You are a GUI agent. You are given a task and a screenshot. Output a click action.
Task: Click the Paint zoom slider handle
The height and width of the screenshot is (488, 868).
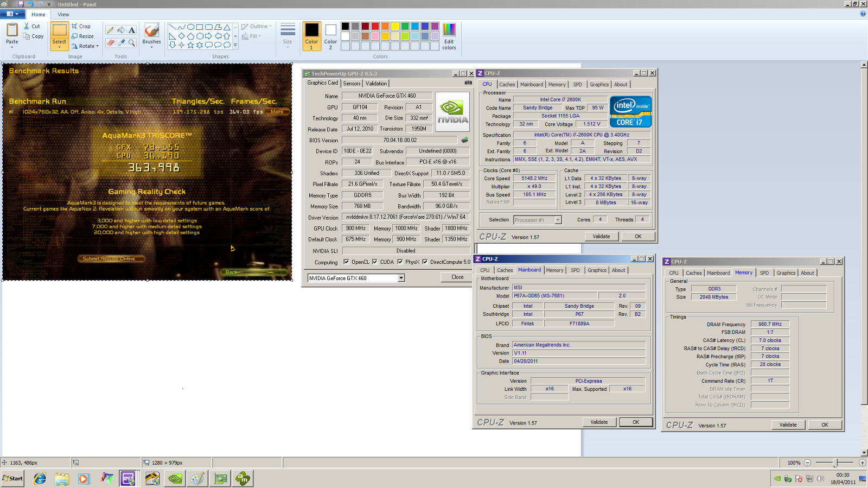835,462
